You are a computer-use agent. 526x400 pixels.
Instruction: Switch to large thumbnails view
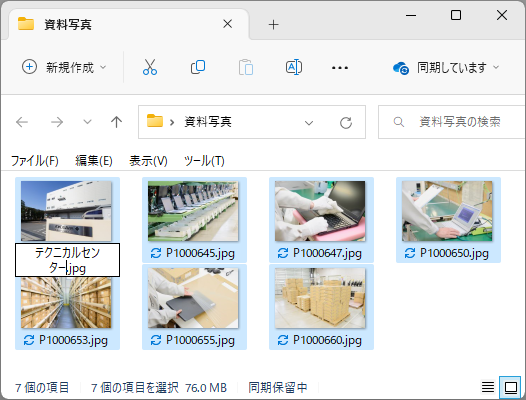tap(510, 387)
